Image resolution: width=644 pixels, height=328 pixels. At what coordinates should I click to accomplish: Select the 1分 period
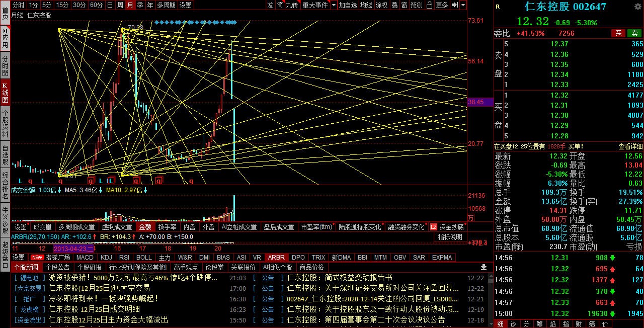[33, 5]
